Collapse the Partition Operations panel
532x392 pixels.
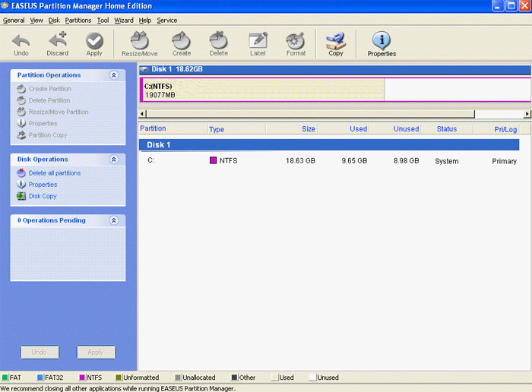pyautogui.click(x=114, y=75)
